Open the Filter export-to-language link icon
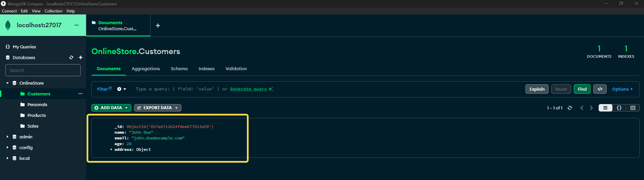644x180 pixels. pos(110,88)
